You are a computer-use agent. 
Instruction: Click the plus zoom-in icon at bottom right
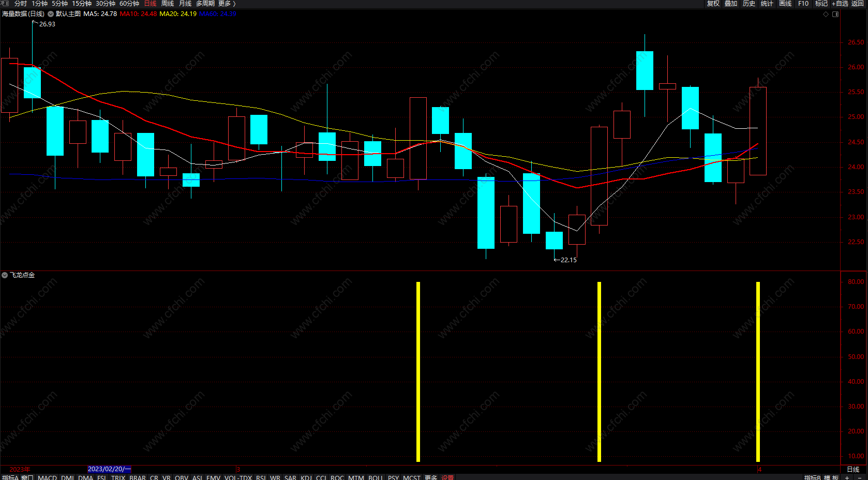click(847, 477)
